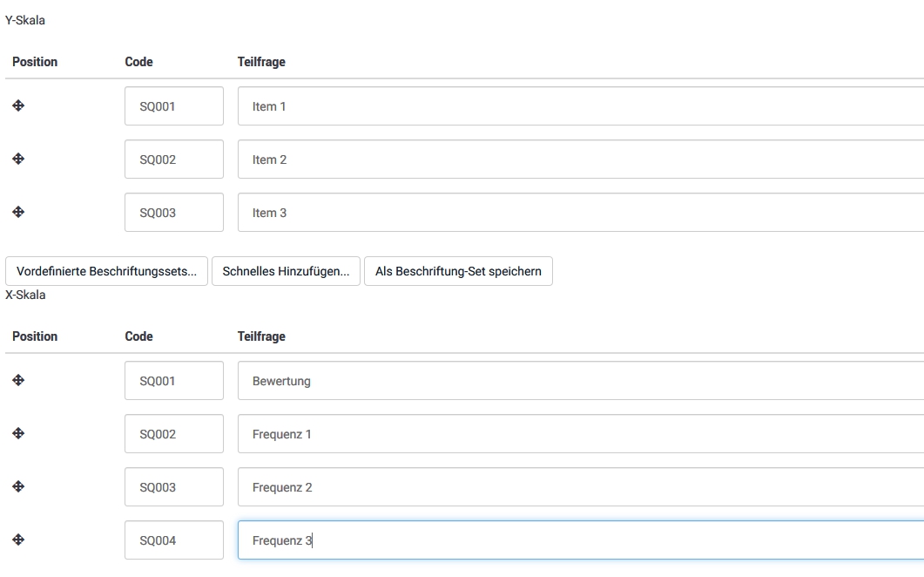The height and width of the screenshot is (577, 924).
Task: Click the move handle for Frequenz 3 row
Action: 18,540
